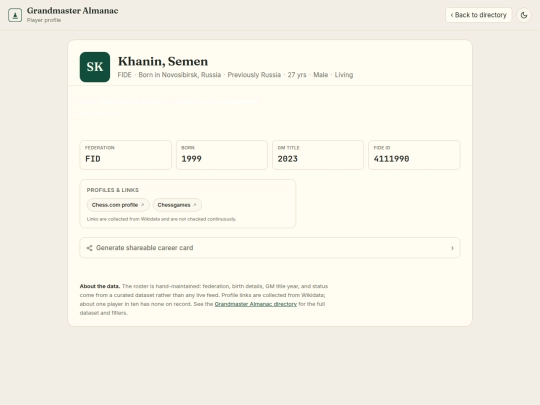Click the FIDE ID 4111990 card
This screenshot has height=405, width=540.
[414, 155]
